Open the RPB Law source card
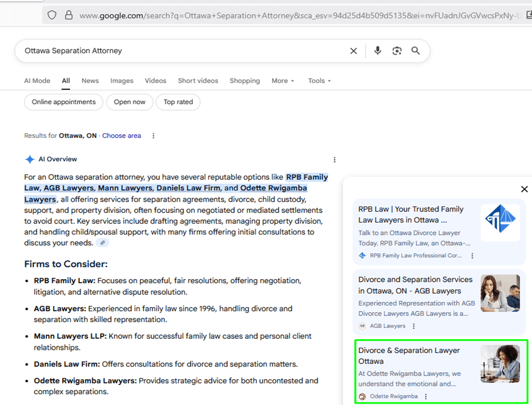This screenshot has width=532, height=405. [x=411, y=215]
